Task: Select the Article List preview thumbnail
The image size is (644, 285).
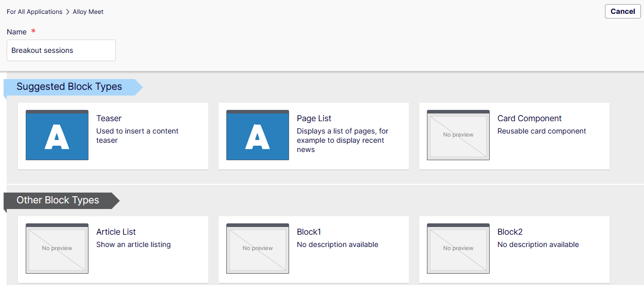Action: 57,249
